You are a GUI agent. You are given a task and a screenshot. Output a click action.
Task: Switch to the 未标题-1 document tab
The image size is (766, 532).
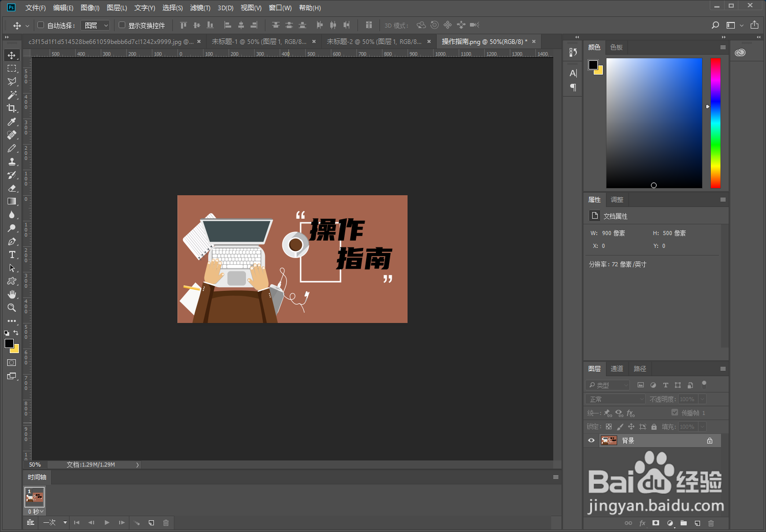(259, 41)
